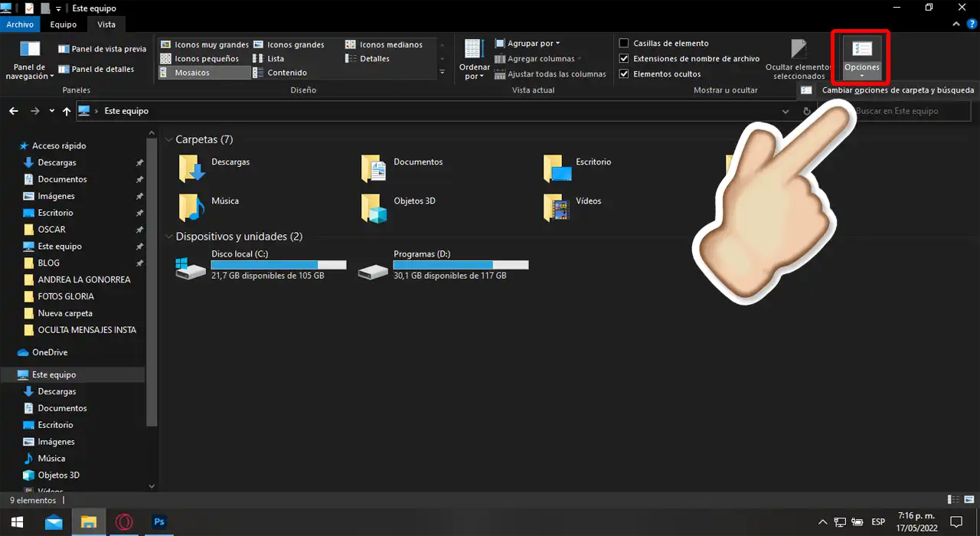Click Disco local (C:) capacity bar
This screenshot has height=536, width=980.
coord(279,265)
